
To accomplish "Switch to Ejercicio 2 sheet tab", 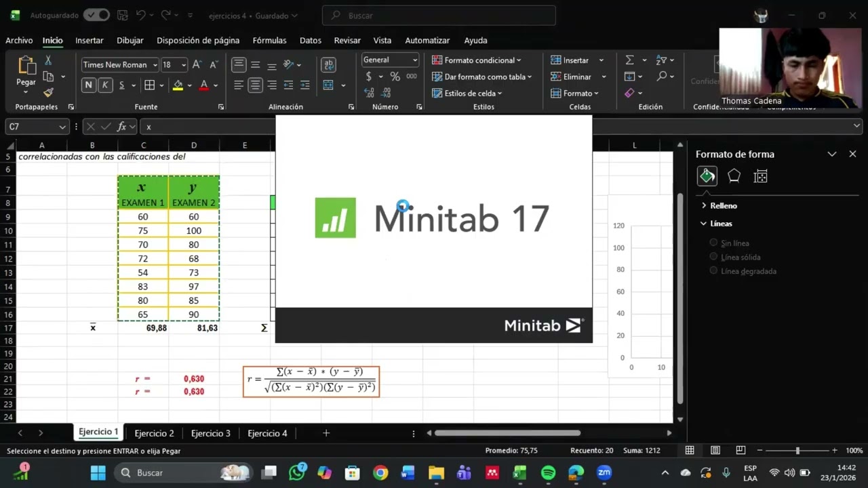I will [154, 433].
